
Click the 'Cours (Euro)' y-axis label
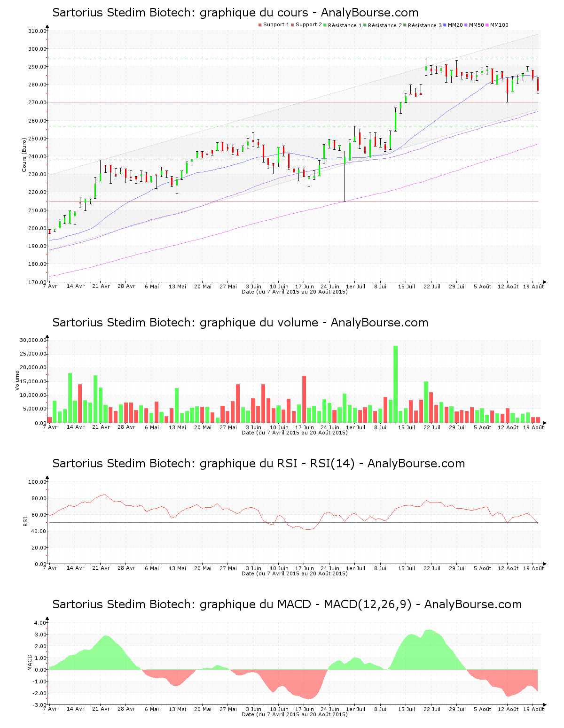click(24, 155)
